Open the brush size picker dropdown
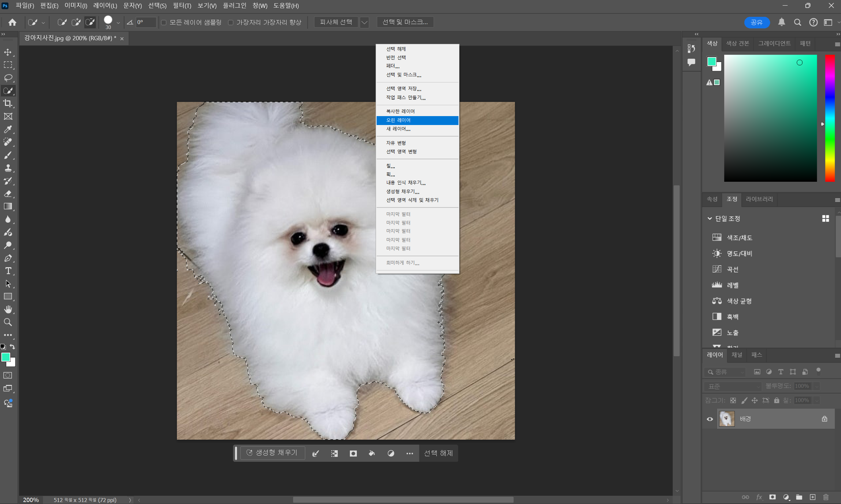This screenshot has height=504, width=841. [x=118, y=23]
